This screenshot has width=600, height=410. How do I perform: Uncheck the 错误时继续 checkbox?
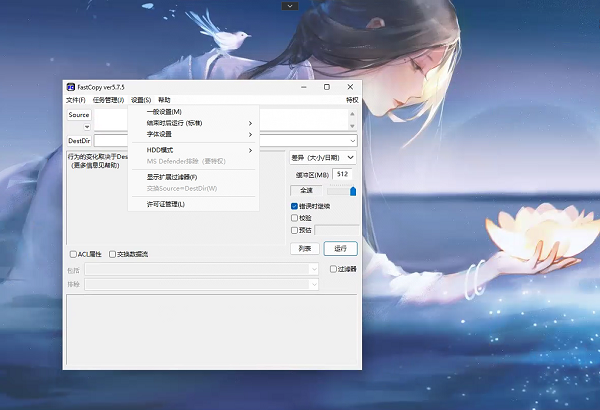pyautogui.click(x=294, y=206)
